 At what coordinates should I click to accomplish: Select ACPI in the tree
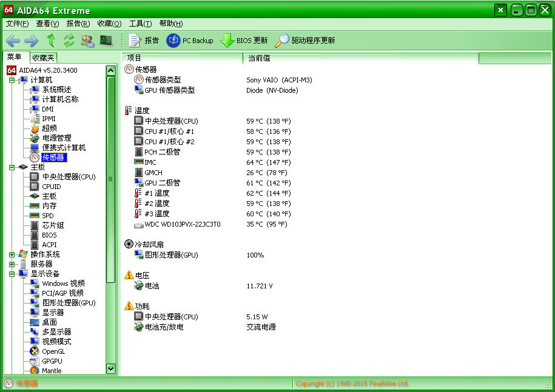click(x=49, y=245)
